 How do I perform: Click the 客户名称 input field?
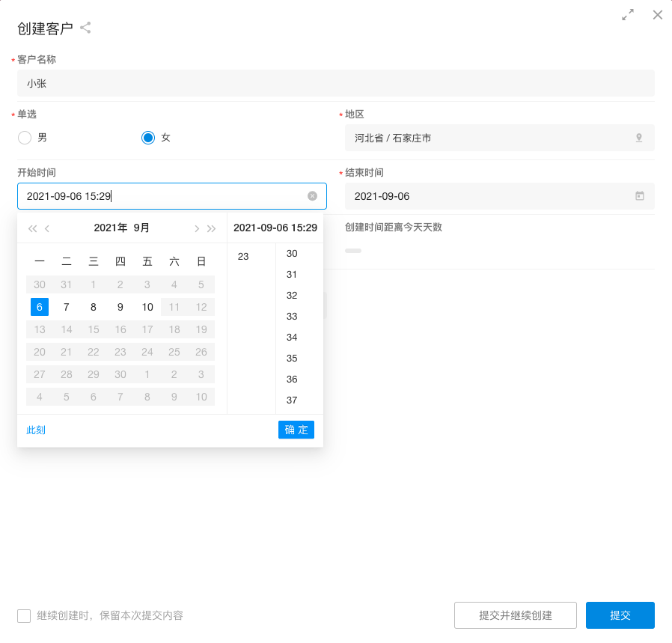pyautogui.click(x=335, y=84)
